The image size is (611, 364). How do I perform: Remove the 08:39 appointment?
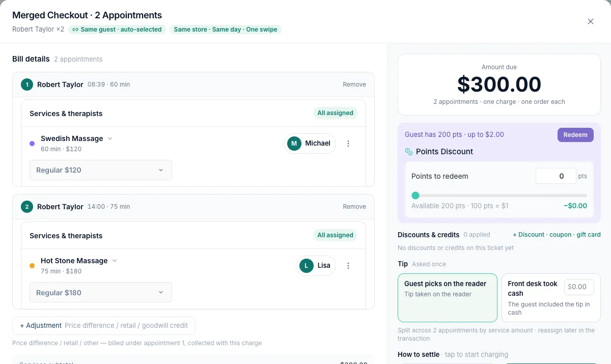354,85
